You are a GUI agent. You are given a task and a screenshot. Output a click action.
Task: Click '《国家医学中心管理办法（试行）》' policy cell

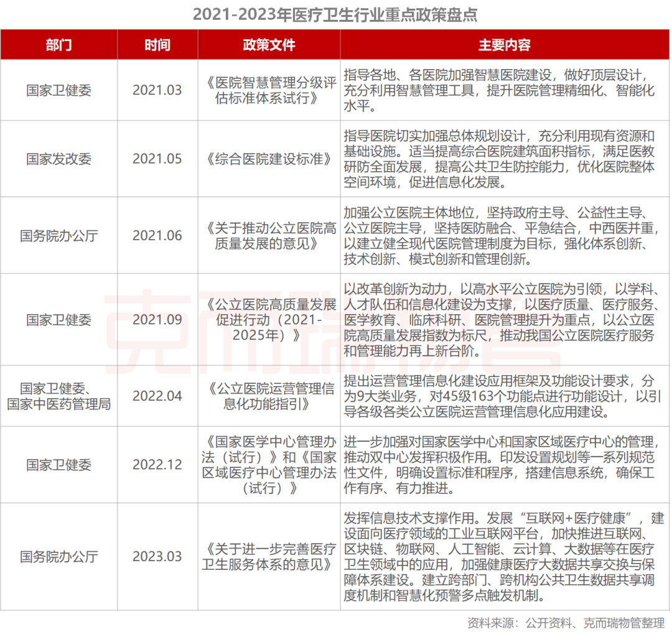269,465
